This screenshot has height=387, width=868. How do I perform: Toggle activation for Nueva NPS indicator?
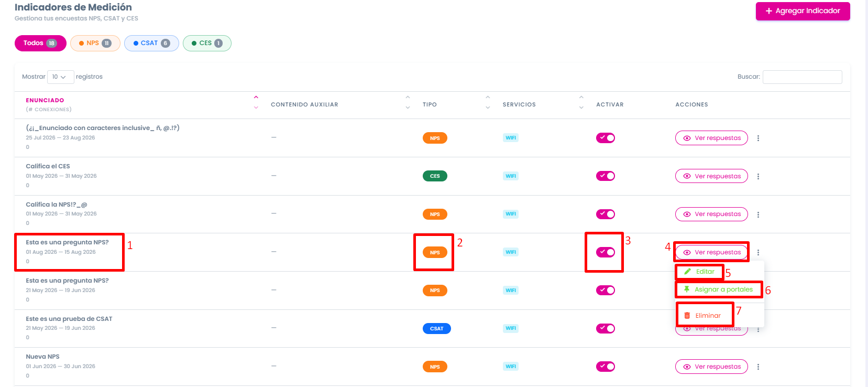[606, 367]
